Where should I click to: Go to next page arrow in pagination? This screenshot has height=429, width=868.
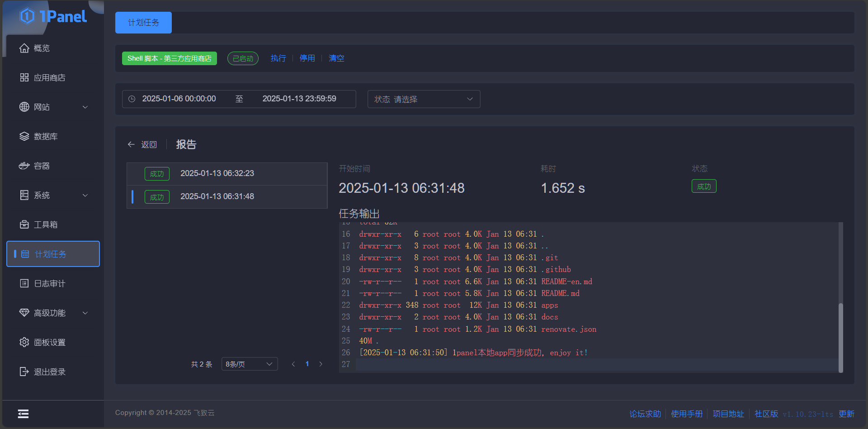click(321, 364)
